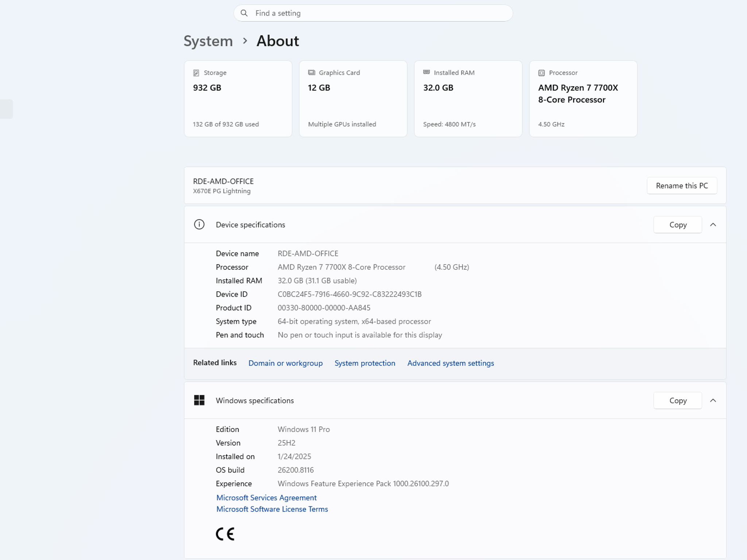The width and height of the screenshot is (747, 560).
Task: Open Advanced system settings link
Action: click(450, 363)
